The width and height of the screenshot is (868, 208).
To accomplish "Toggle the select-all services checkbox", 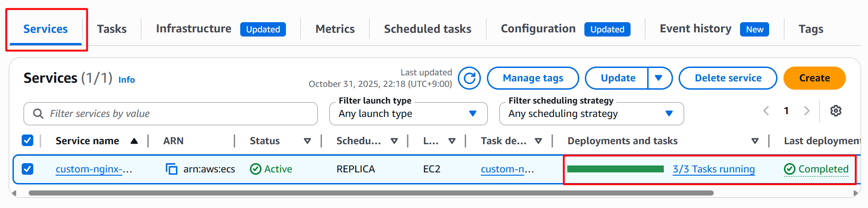I will [x=28, y=141].
